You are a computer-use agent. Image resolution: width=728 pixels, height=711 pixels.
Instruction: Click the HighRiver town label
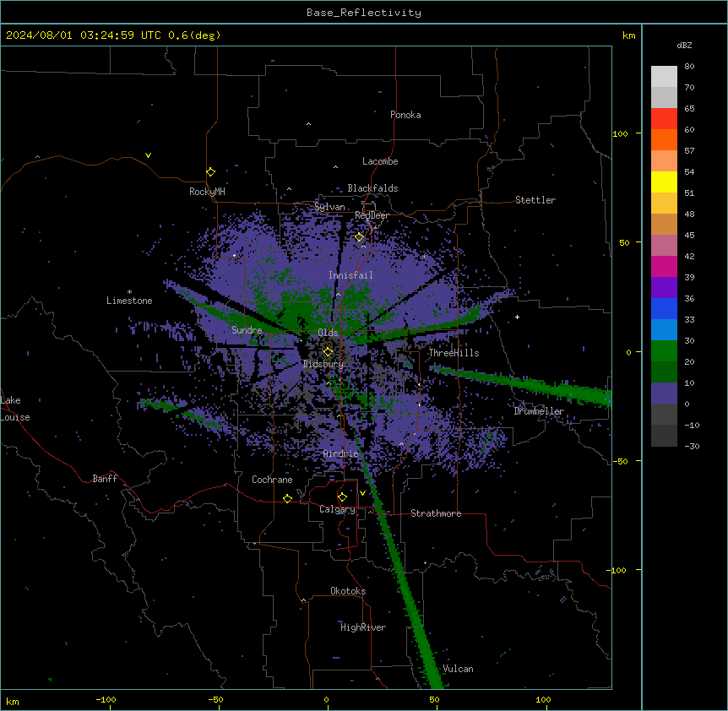(363, 627)
